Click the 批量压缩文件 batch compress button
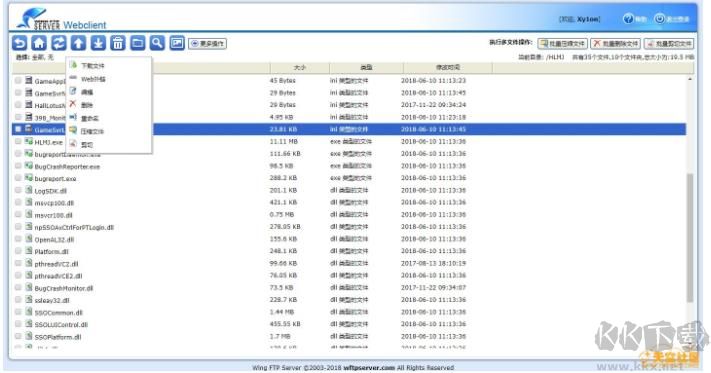 click(x=563, y=44)
